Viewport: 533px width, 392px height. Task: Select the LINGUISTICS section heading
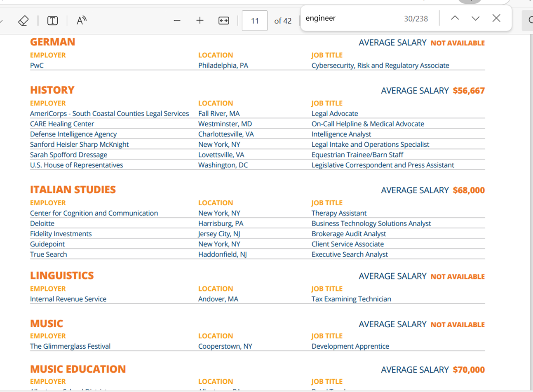pyautogui.click(x=62, y=275)
